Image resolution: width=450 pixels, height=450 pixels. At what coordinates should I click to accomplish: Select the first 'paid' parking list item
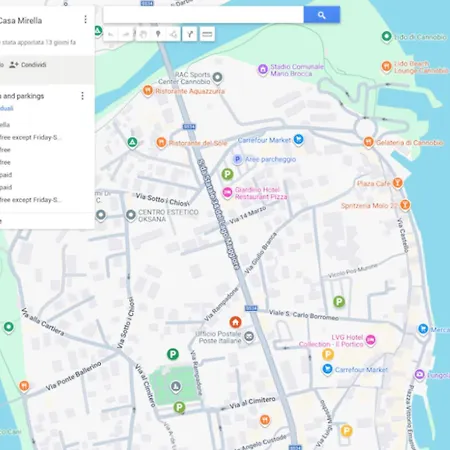point(6,175)
